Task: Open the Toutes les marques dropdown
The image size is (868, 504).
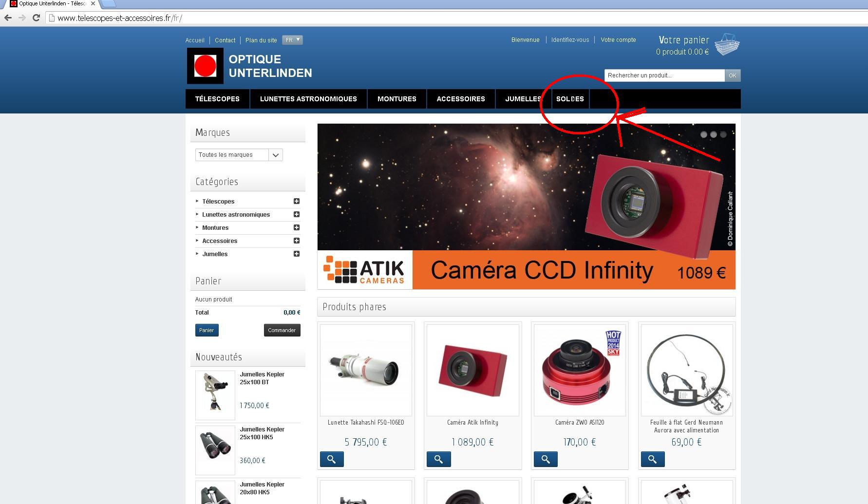Action: [239, 155]
